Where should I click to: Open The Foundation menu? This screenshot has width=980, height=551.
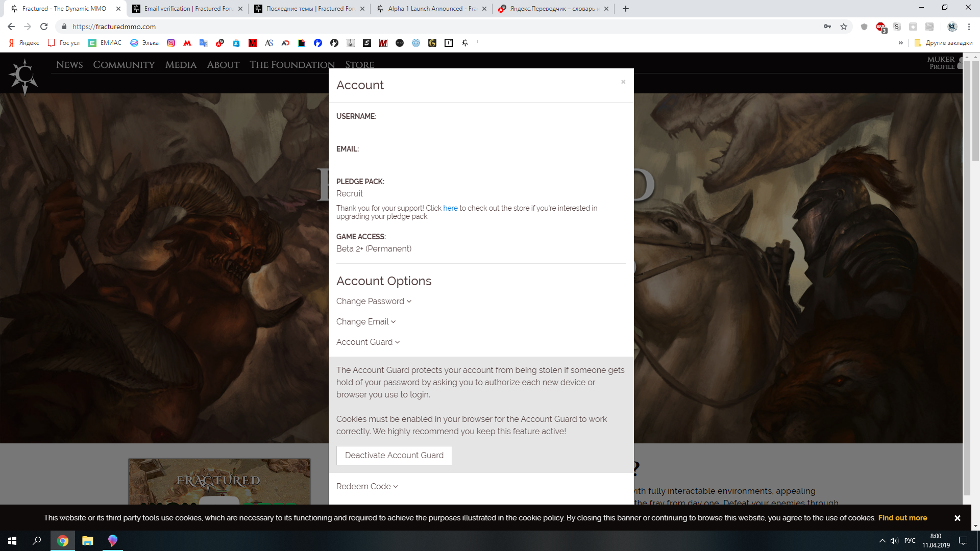click(x=292, y=65)
